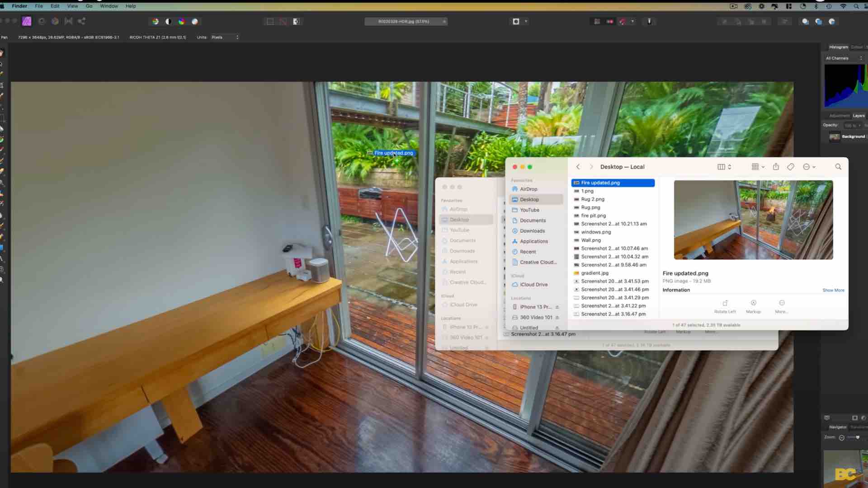Click the Affinity Photo persona icon
The width and height of the screenshot is (868, 488).
pos(27,21)
